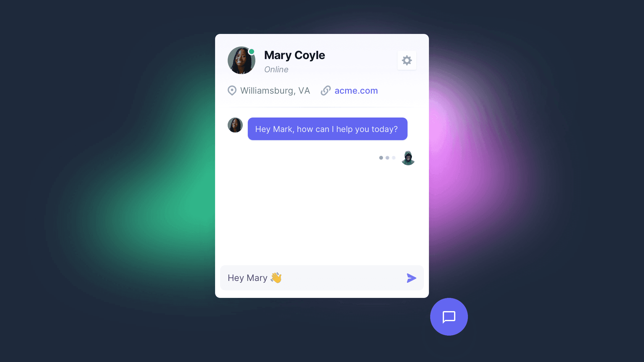Click the waving hand emoji in input
644x362 pixels.
(x=275, y=277)
